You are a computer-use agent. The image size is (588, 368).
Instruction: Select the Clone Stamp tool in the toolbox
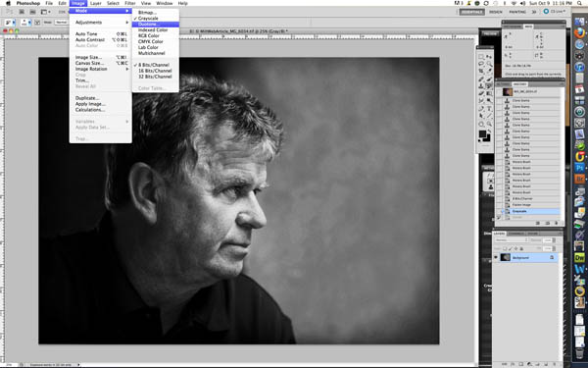[x=481, y=86]
